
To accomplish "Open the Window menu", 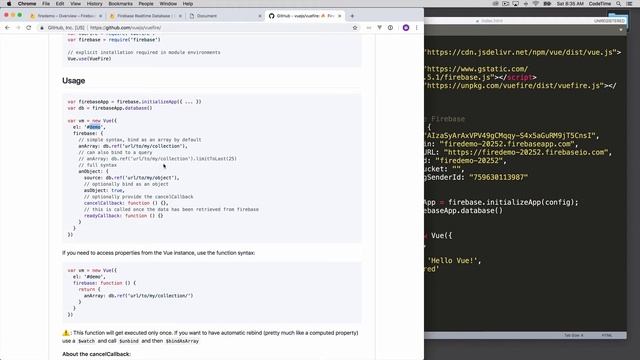I will 168,4.
